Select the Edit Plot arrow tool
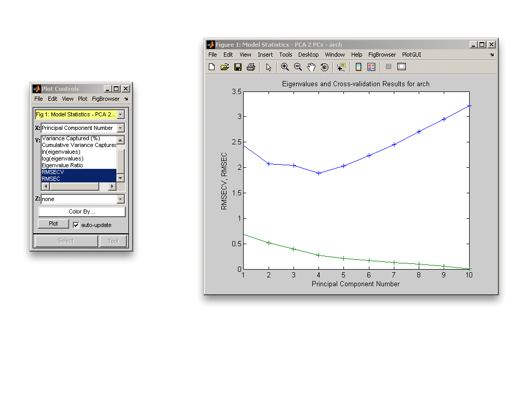The width and height of the screenshot is (532, 399). pos(269,67)
